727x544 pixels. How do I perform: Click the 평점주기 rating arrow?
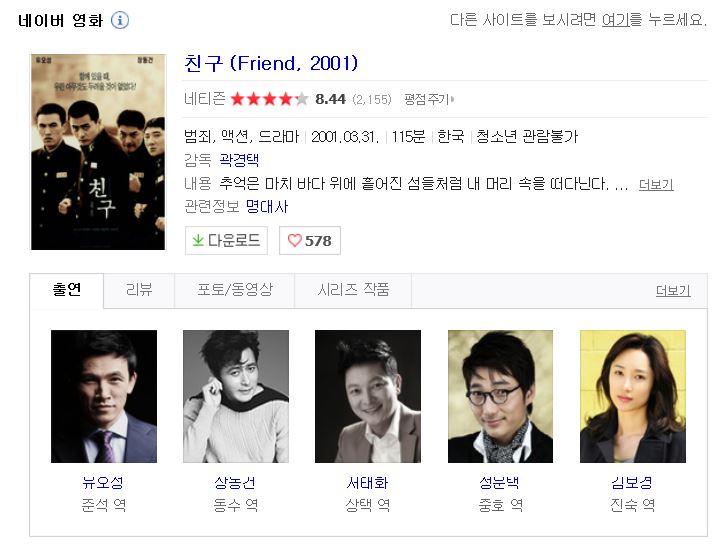453,99
